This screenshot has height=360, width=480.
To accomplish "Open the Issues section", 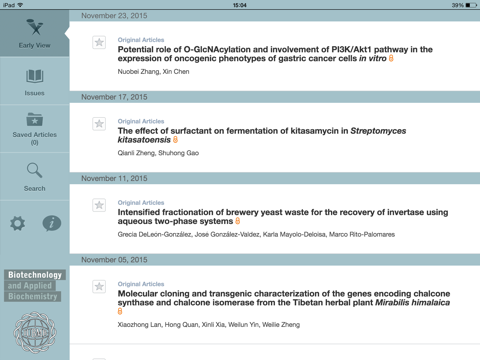I will 34,82.
